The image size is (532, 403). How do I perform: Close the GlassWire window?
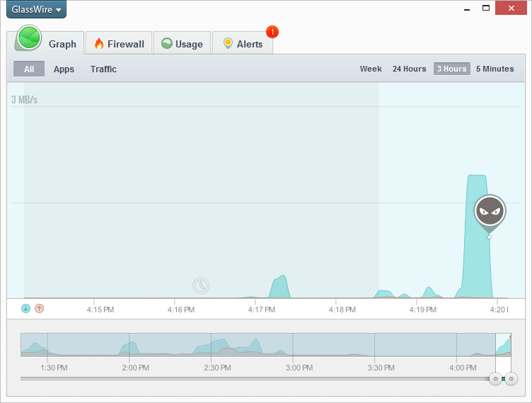pyautogui.click(x=511, y=8)
